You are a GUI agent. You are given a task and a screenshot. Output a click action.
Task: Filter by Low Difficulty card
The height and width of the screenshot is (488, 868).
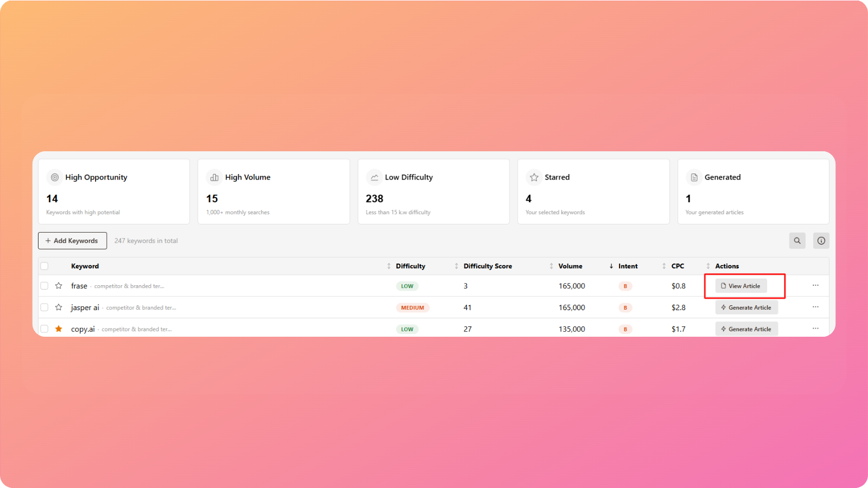point(433,191)
